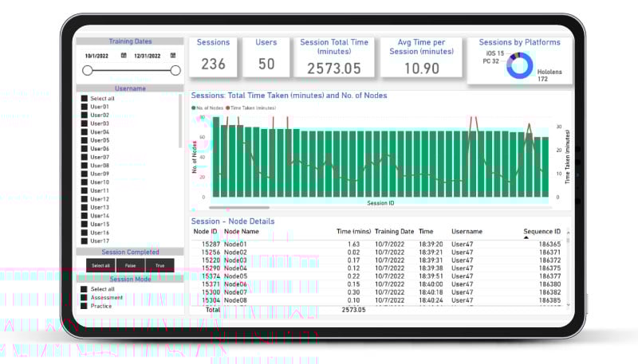Open the end date calendar picker icon
Screen dimensions: 638x364
tap(173, 56)
